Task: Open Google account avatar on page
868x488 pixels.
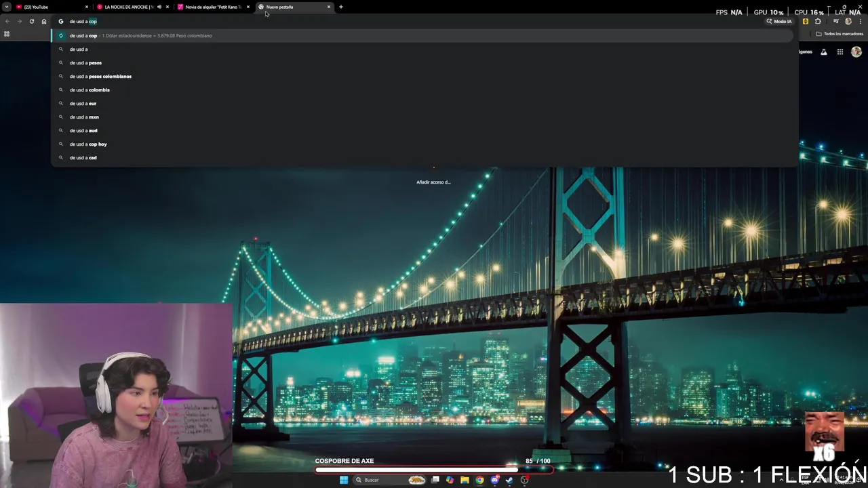Action: [x=856, y=52]
